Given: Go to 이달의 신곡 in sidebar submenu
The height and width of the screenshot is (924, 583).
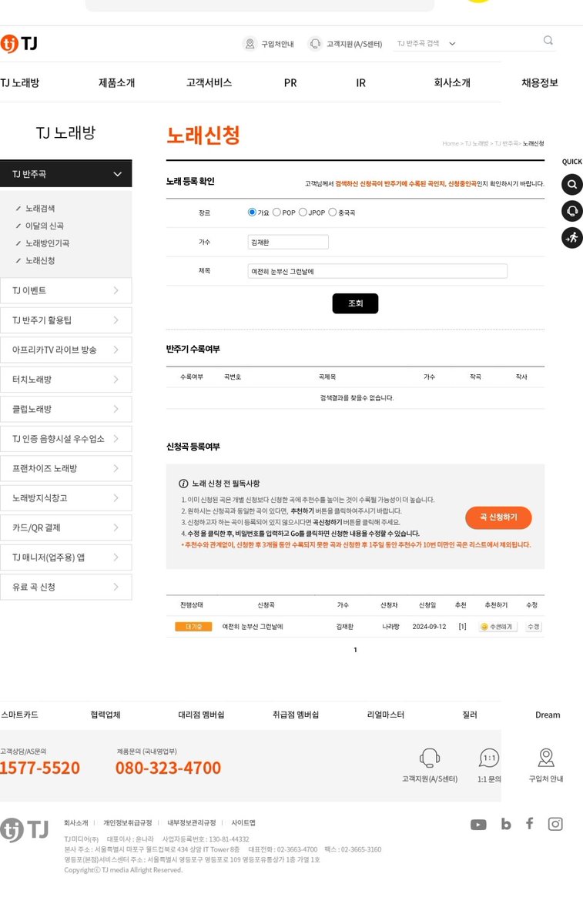Looking at the screenshot, I should pyautogui.click(x=45, y=226).
